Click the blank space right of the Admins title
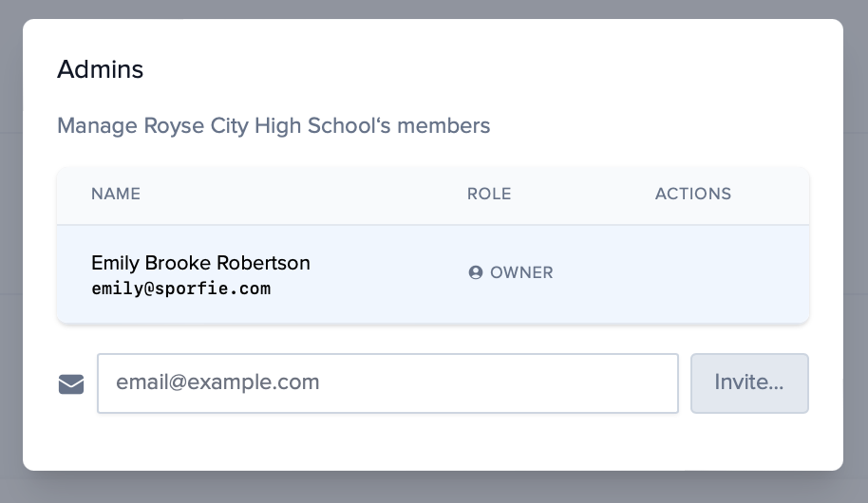868x503 pixels. pyautogui.click(x=475, y=69)
